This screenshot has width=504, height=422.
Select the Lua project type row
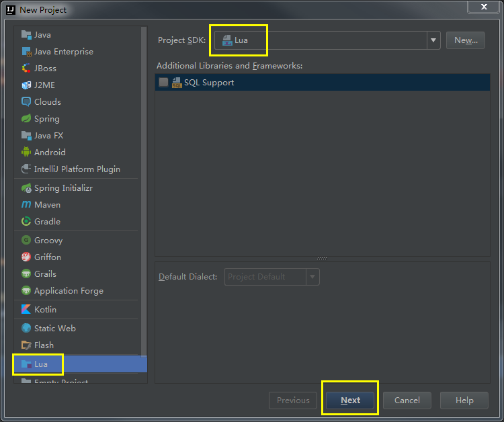point(81,364)
